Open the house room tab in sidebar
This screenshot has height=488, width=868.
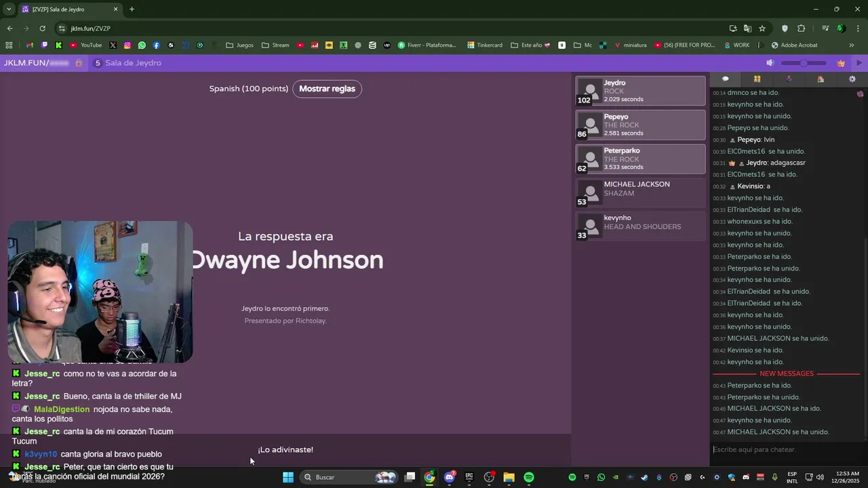coord(821,79)
